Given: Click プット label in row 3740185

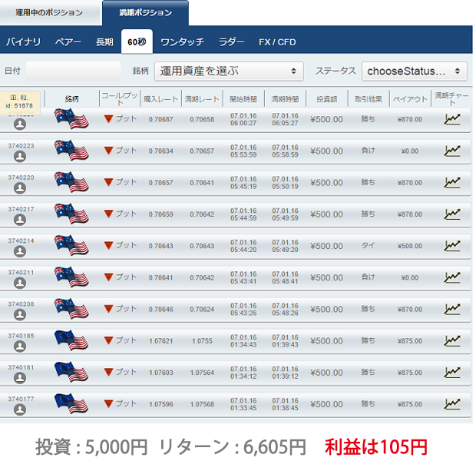Looking at the screenshot, I should pos(126,340).
